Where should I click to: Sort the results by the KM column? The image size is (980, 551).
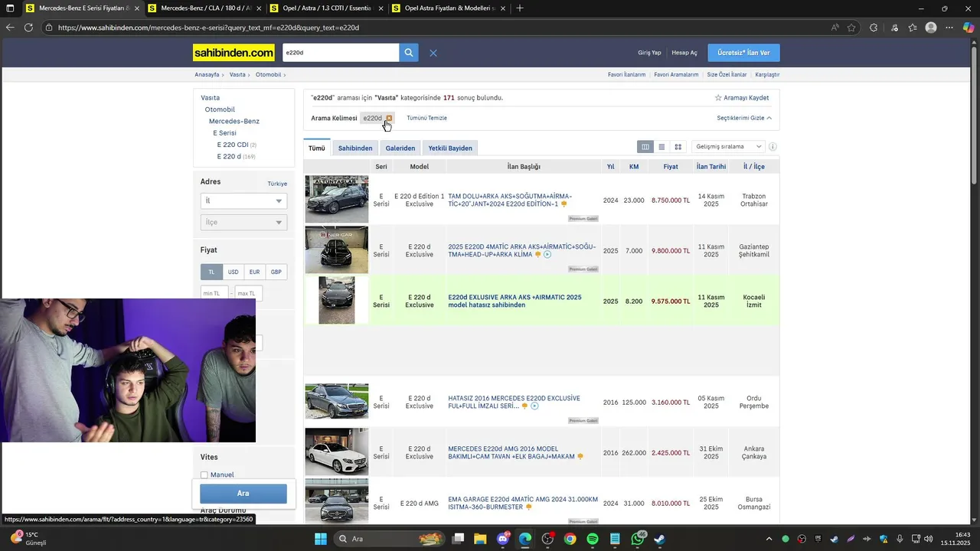click(634, 166)
